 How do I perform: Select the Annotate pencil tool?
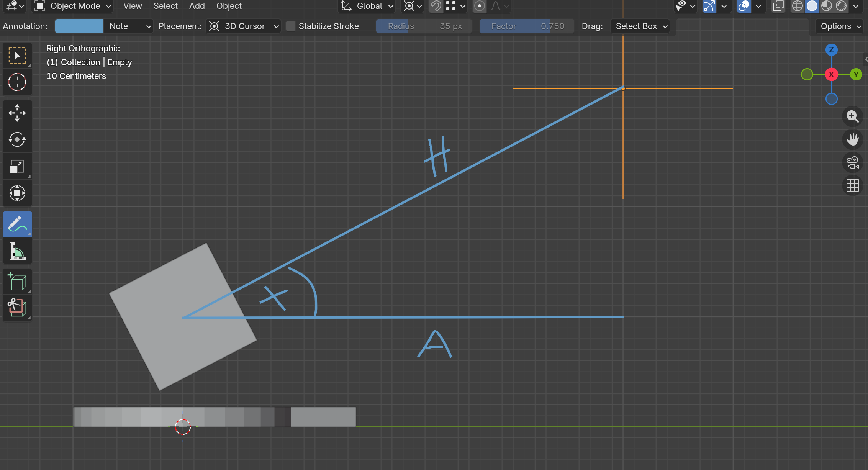(17, 224)
